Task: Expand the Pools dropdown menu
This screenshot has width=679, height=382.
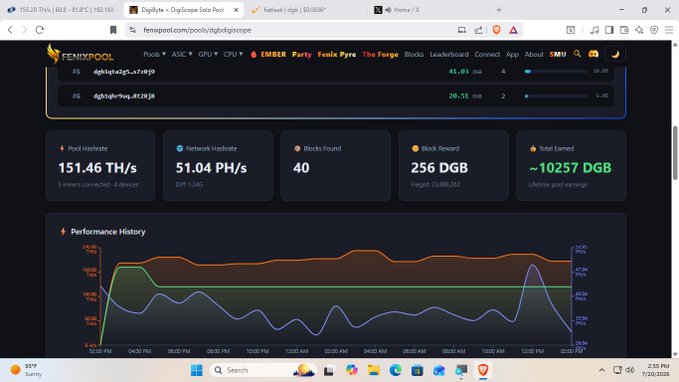Action: pyautogui.click(x=154, y=54)
